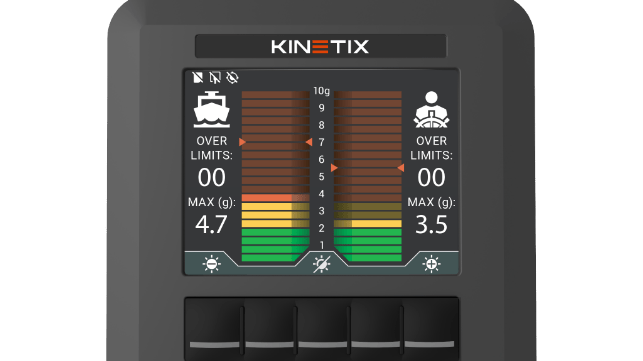Select the boat hull icon

tap(212, 109)
